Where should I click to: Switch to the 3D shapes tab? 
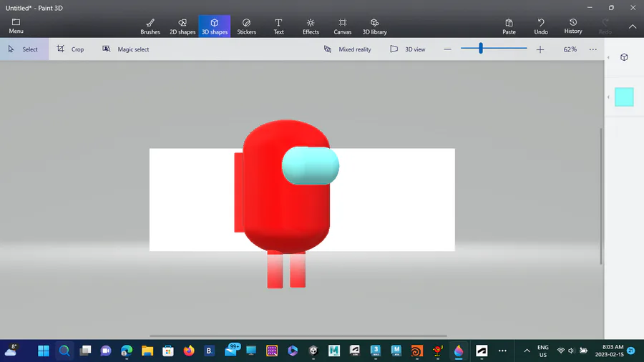(215, 26)
